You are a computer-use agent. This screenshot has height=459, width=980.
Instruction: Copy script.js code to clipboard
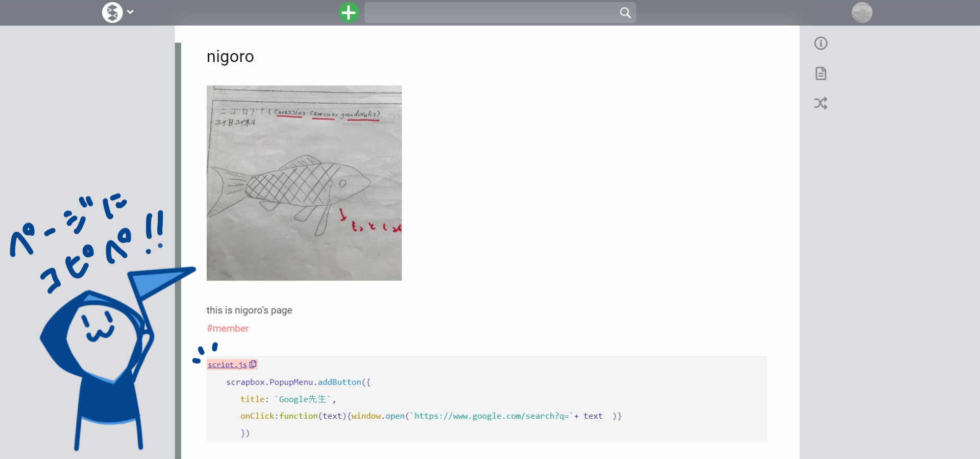click(253, 364)
